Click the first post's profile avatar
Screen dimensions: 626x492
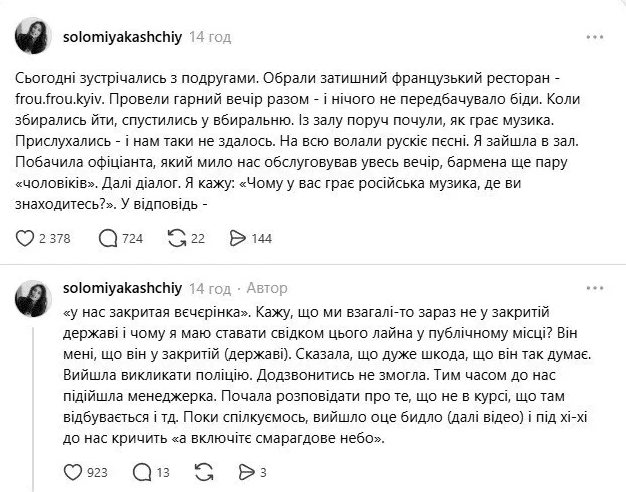36,38
